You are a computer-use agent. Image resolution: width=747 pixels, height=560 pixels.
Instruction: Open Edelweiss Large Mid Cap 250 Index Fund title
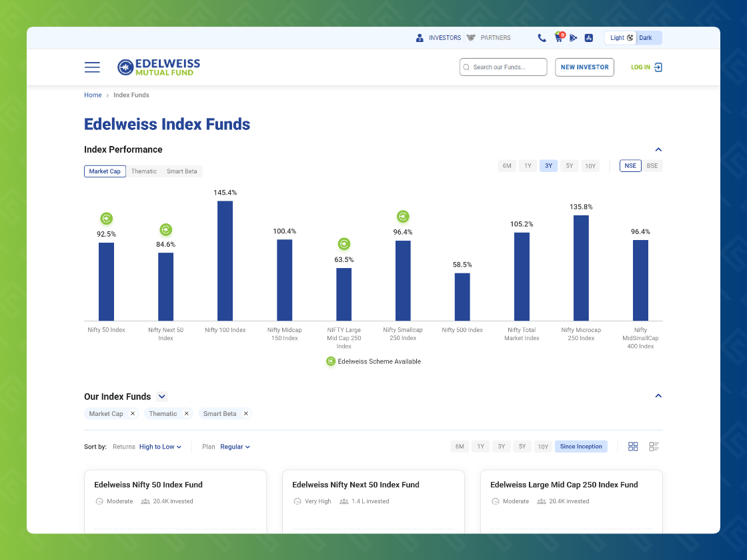coord(564,485)
